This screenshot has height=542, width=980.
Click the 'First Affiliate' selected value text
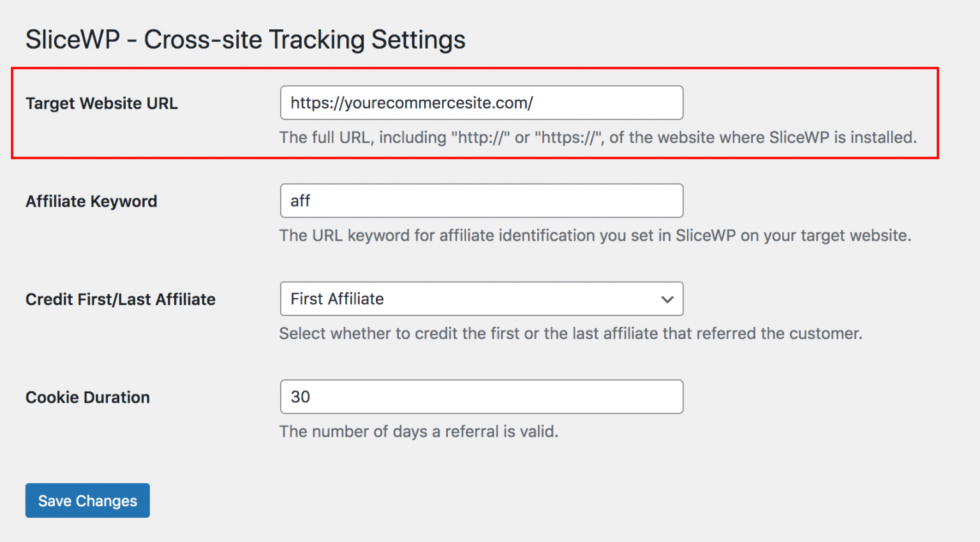coord(337,299)
